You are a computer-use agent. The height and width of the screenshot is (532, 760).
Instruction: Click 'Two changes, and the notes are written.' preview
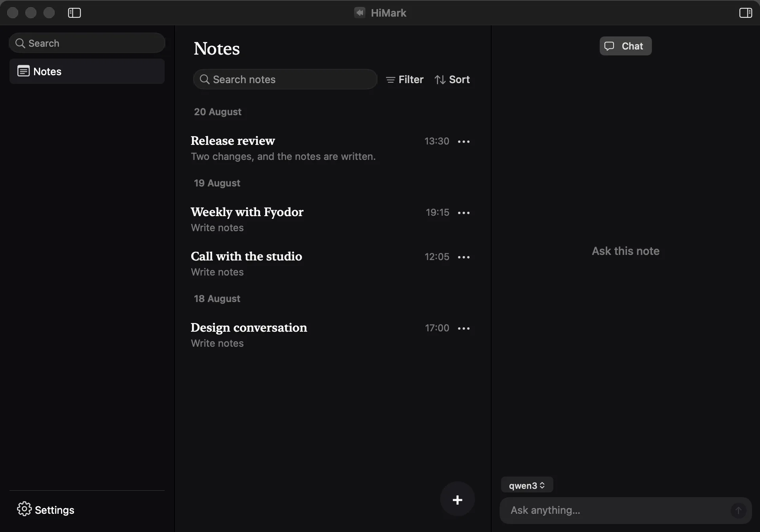point(283,156)
